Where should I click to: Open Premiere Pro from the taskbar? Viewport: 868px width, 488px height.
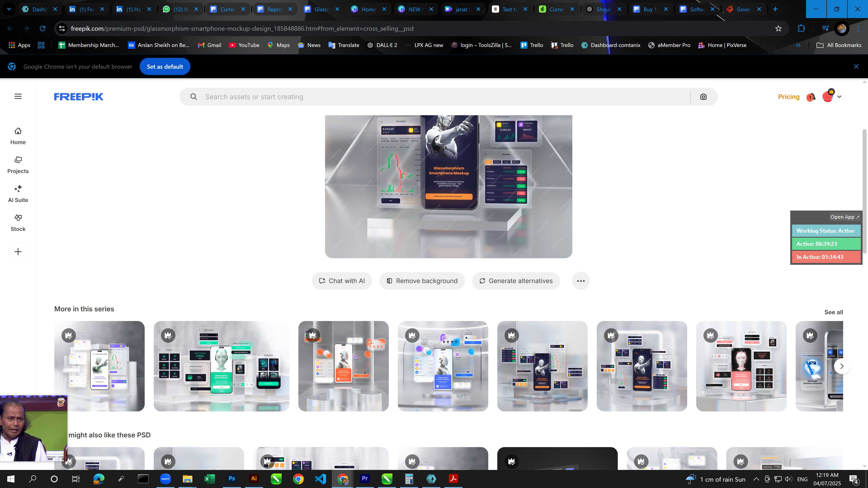tap(365, 479)
